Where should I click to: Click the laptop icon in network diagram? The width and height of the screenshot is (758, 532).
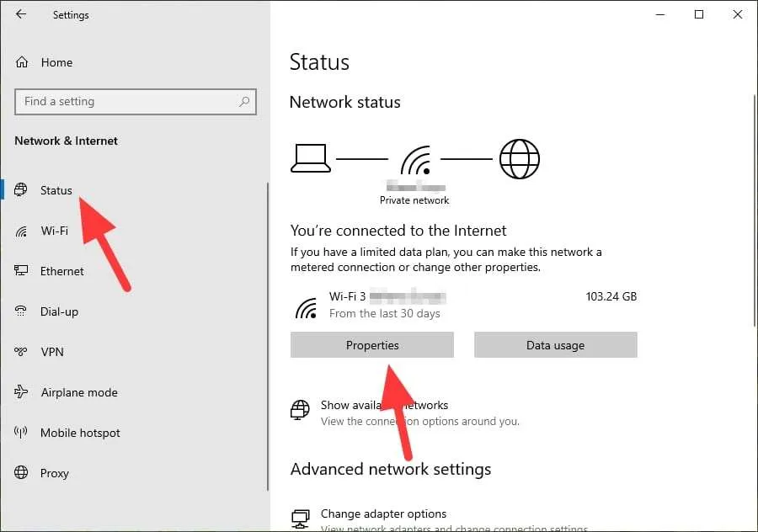pyautogui.click(x=310, y=158)
